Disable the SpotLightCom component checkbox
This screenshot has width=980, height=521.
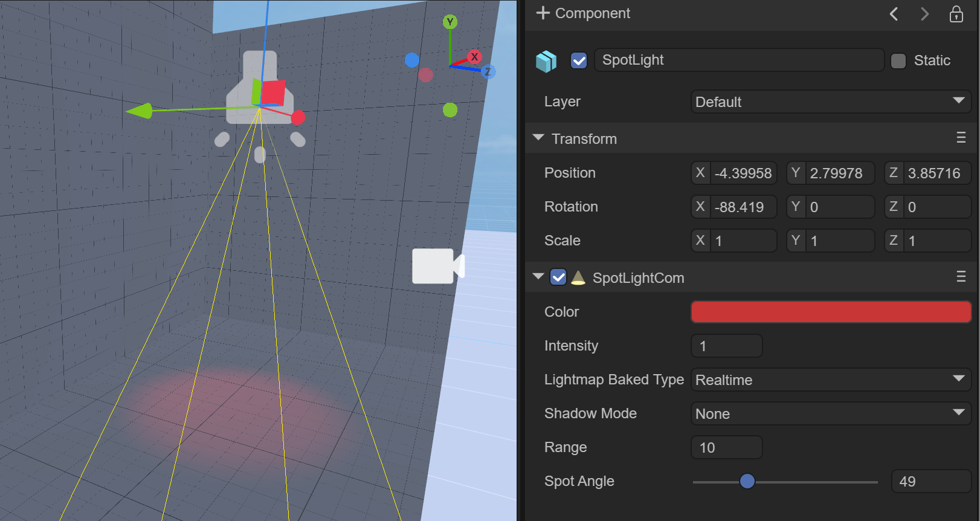point(558,277)
